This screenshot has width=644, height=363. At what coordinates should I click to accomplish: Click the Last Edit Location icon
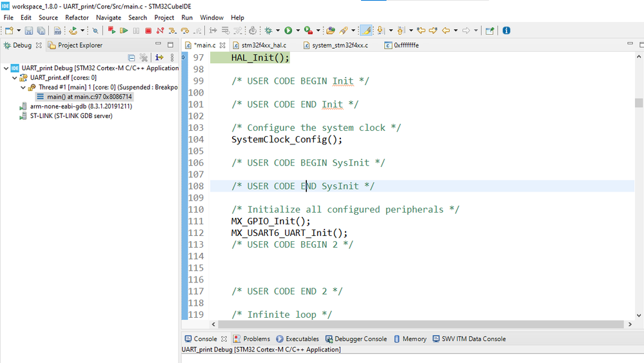click(421, 30)
